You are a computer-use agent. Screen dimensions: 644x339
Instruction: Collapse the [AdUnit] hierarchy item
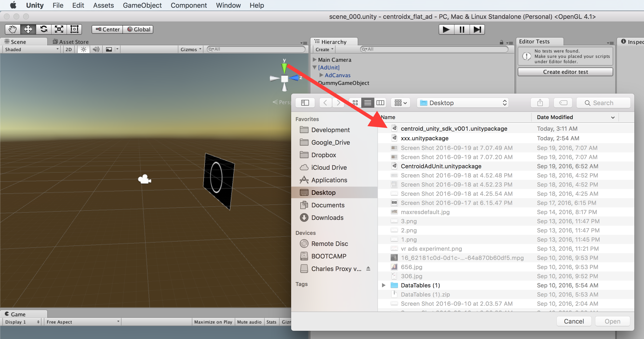coord(315,67)
